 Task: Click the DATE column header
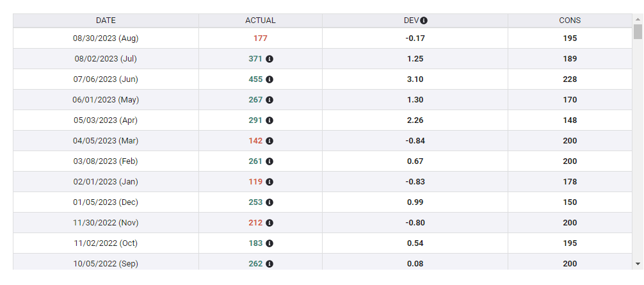tap(106, 20)
